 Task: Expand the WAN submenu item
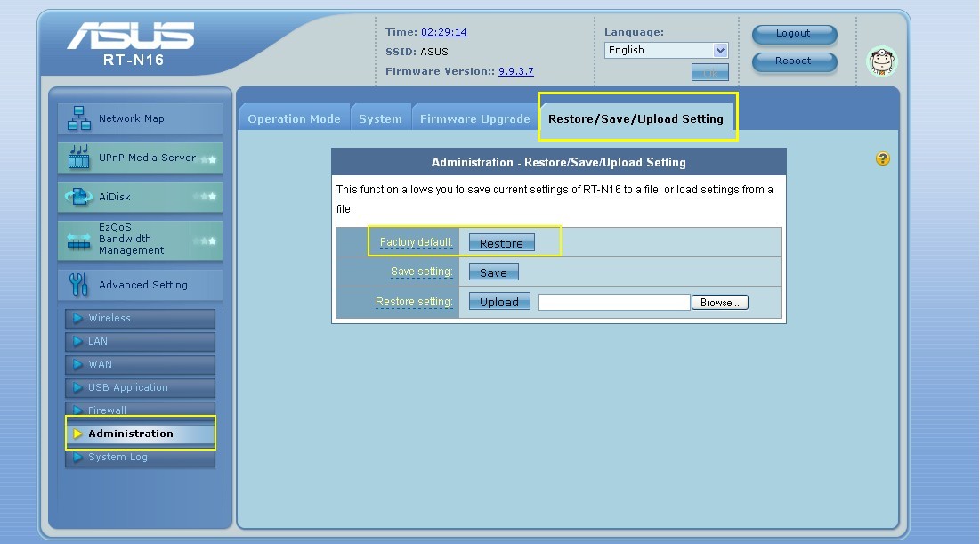point(140,365)
